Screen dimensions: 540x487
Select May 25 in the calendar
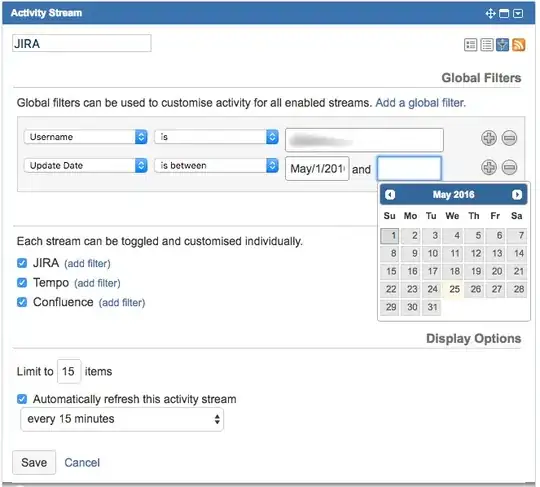point(453,289)
